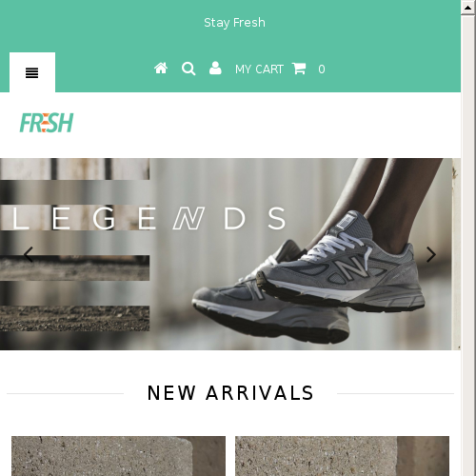
Task: Go to previous slide arrow
Action: point(29,254)
